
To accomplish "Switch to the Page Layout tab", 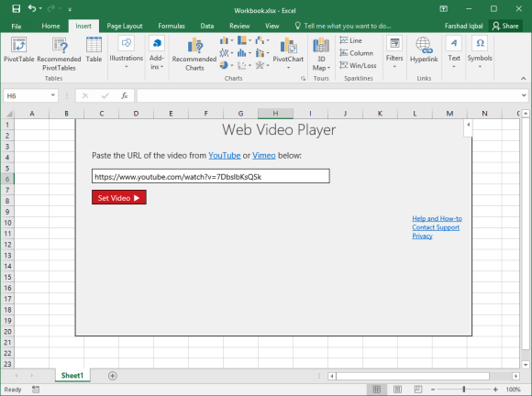I will pos(125,26).
